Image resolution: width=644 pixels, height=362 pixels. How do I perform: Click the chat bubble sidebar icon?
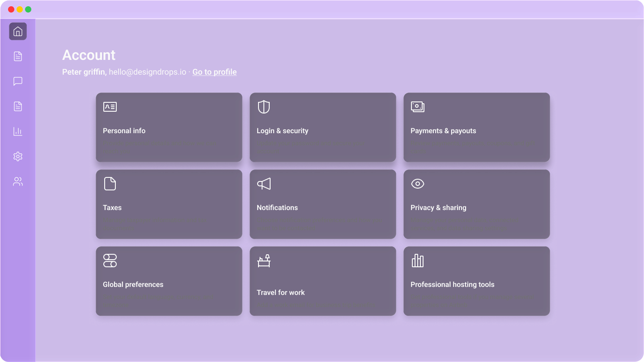[x=18, y=81]
